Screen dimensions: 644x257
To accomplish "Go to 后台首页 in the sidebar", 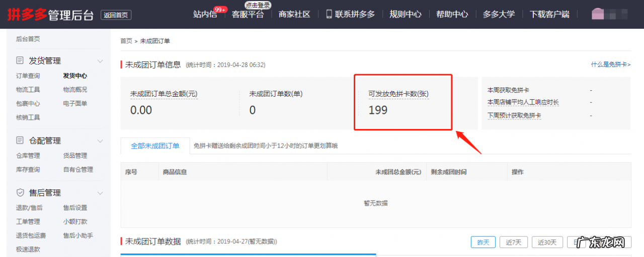I will (x=28, y=39).
